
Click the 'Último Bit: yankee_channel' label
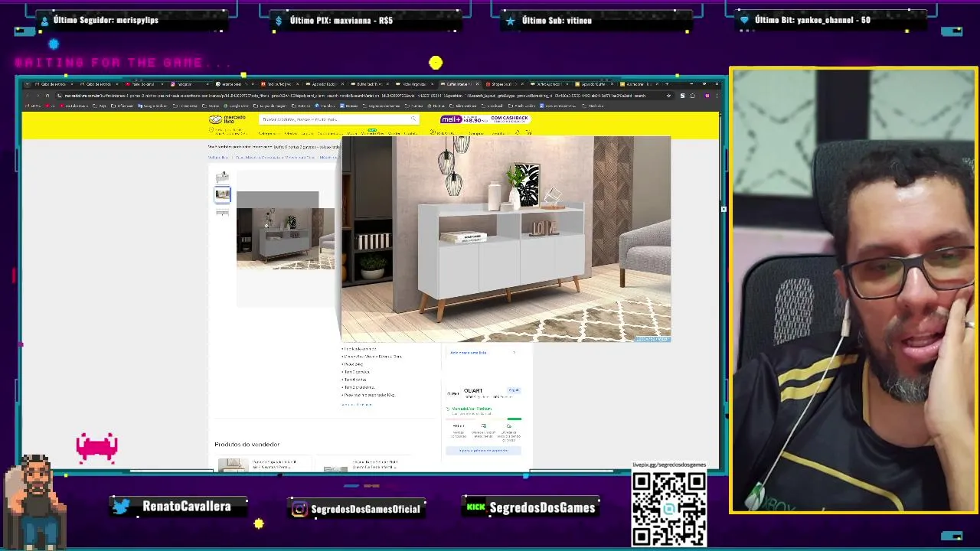click(x=812, y=20)
